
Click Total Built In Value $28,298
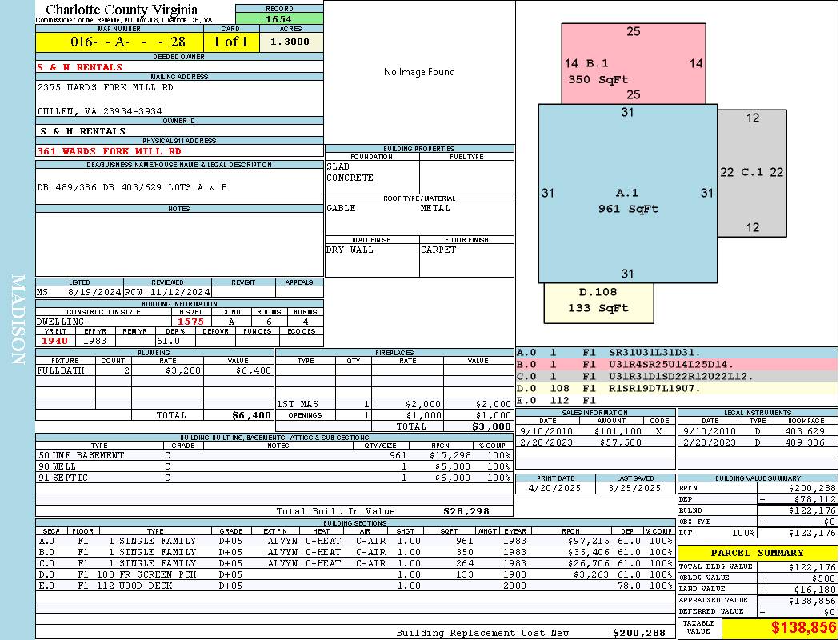(x=466, y=511)
